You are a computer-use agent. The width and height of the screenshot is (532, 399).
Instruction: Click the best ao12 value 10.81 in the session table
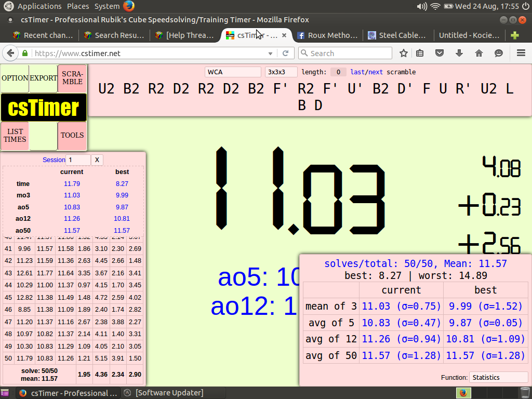[122, 219]
